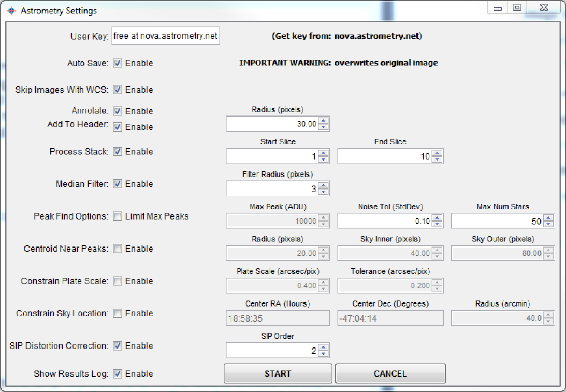566x392 pixels.
Task: Turn on Constrain Sky Location
Action: point(118,313)
